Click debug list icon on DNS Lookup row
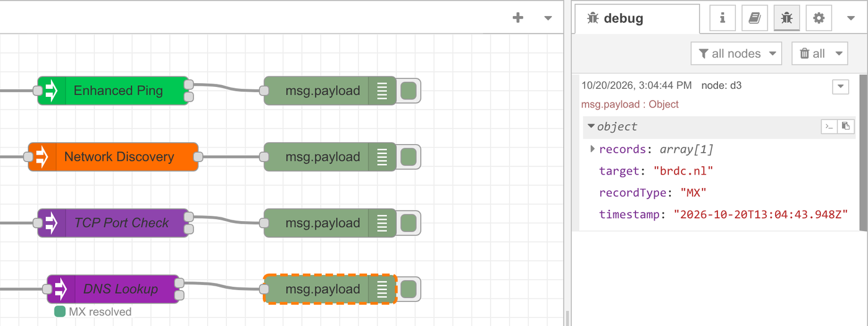The width and height of the screenshot is (868, 326). point(383,289)
